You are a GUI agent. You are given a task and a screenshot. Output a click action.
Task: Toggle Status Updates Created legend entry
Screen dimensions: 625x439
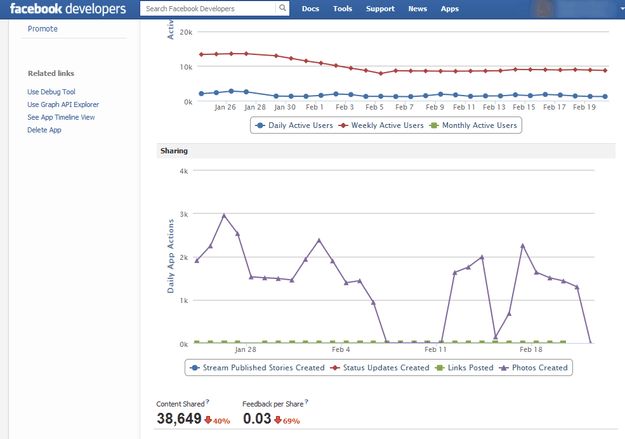click(380, 368)
